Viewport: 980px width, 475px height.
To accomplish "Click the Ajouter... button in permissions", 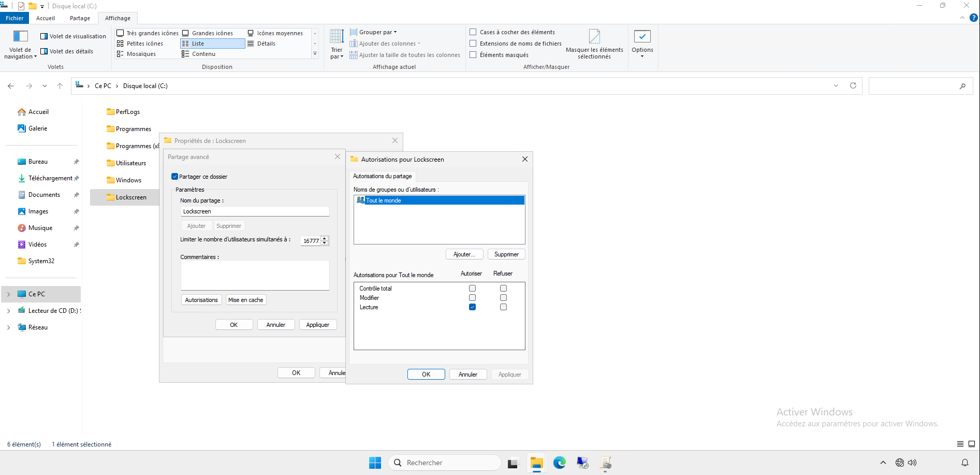I will tap(464, 254).
